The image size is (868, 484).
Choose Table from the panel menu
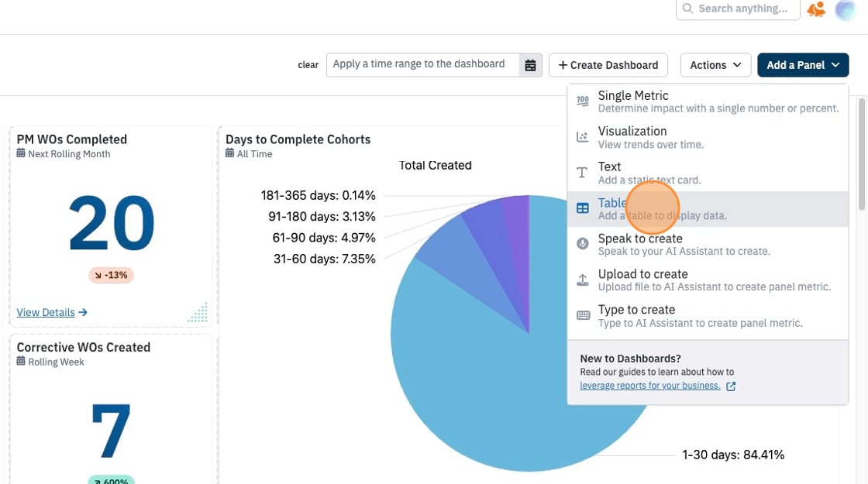[x=708, y=209]
